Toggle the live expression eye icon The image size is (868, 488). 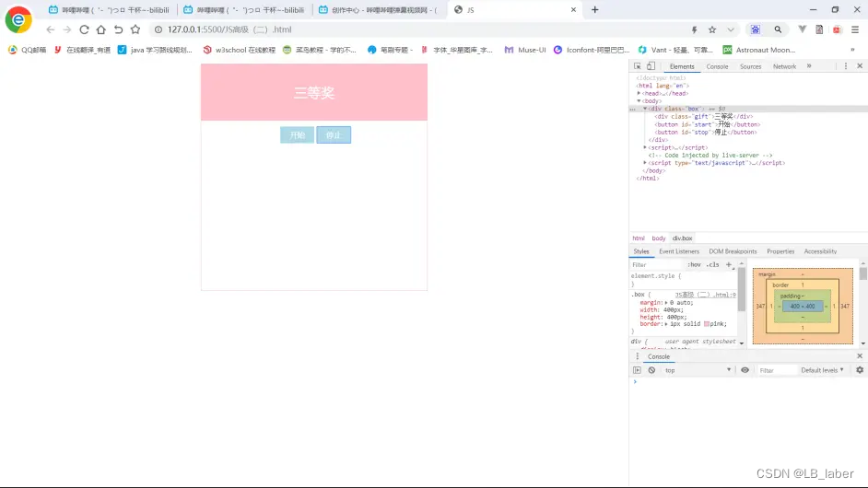pyautogui.click(x=745, y=371)
